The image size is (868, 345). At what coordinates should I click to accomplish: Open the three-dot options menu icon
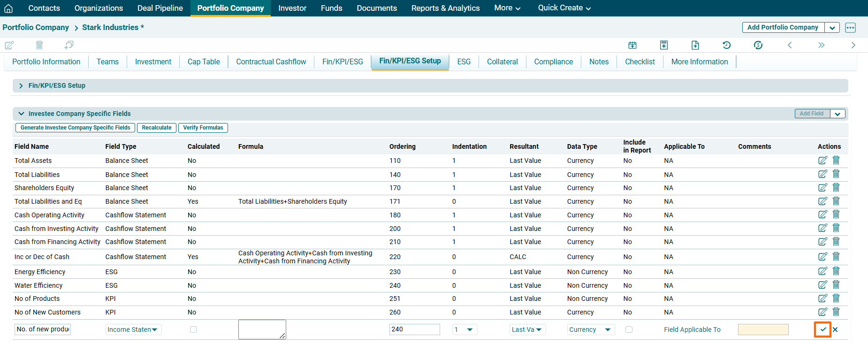[x=850, y=28]
